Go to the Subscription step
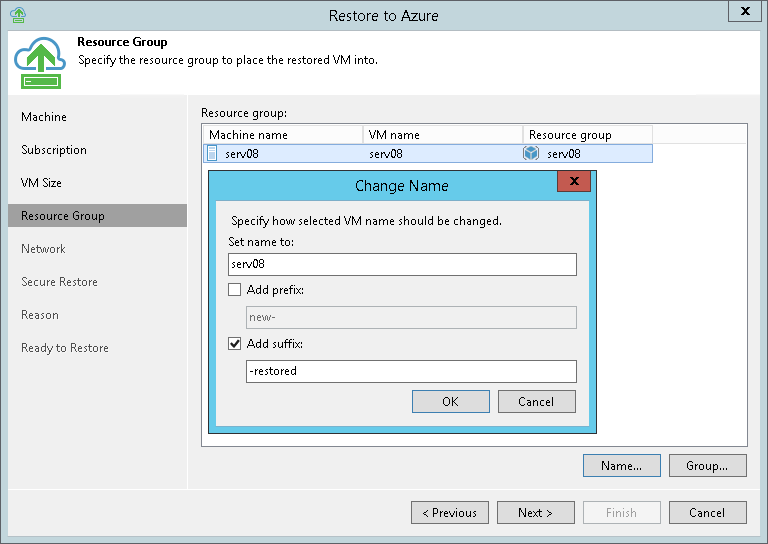 [54, 150]
